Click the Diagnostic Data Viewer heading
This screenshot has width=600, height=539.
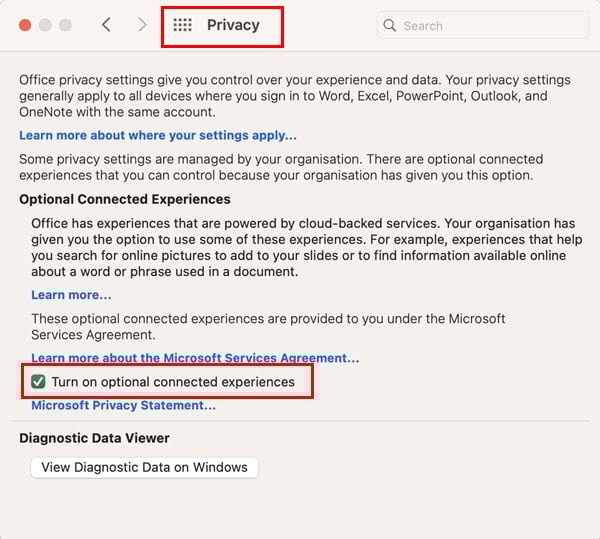tap(94, 438)
